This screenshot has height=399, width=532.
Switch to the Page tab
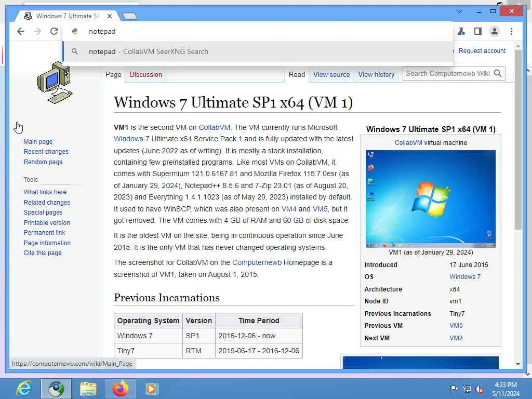(113, 74)
